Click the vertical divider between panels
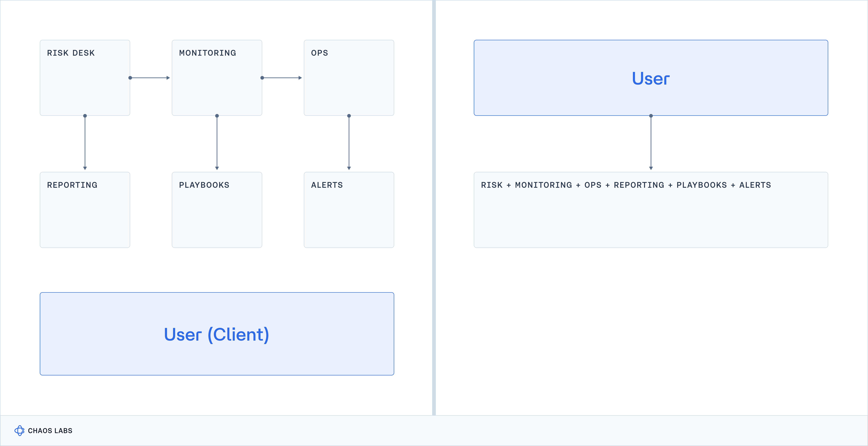This screenshot has height=446, width=868. coord(434,207)
